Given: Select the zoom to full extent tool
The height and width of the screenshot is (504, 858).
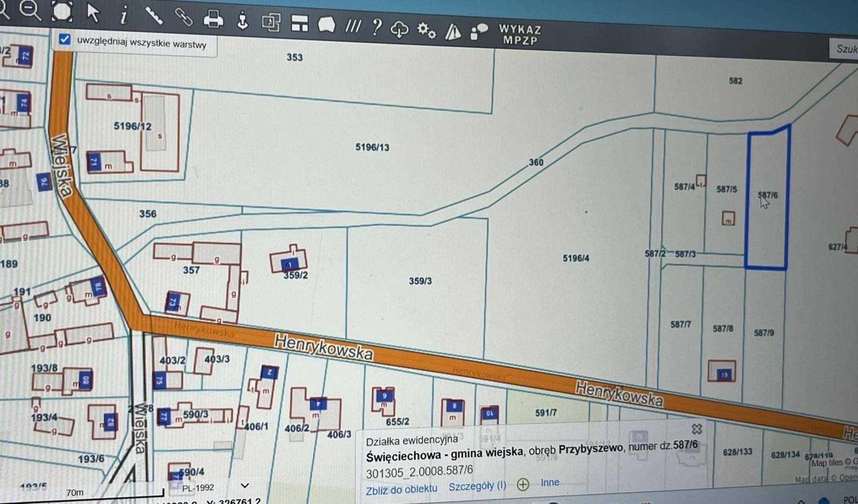Looking at the screenshot, I should click(x=62, y=11).
